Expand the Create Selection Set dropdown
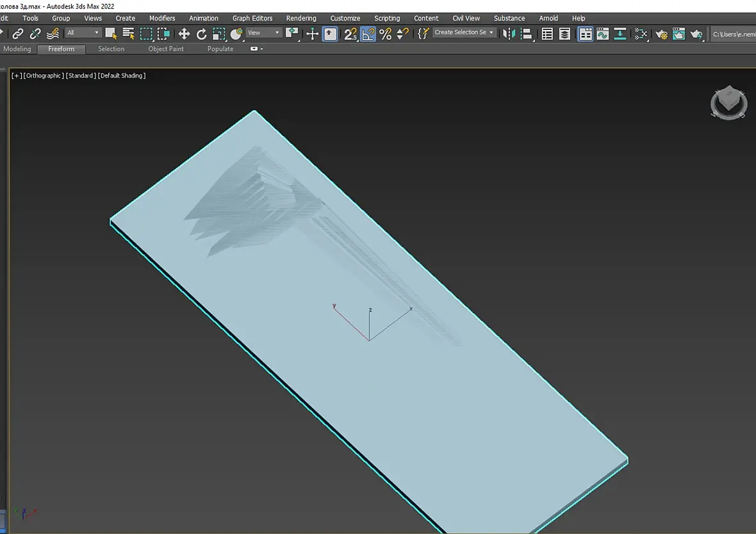The height and width of the screenshot is (534, 756). tap(464, 33)
